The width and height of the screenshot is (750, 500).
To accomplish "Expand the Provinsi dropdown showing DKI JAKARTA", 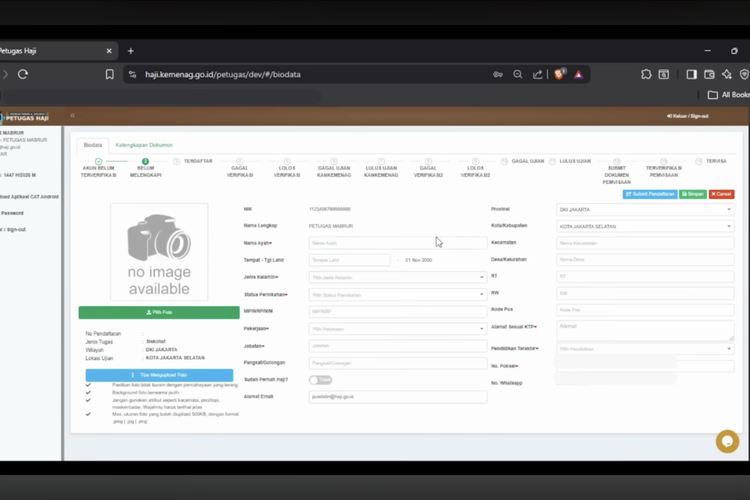I will pos(645,210).
